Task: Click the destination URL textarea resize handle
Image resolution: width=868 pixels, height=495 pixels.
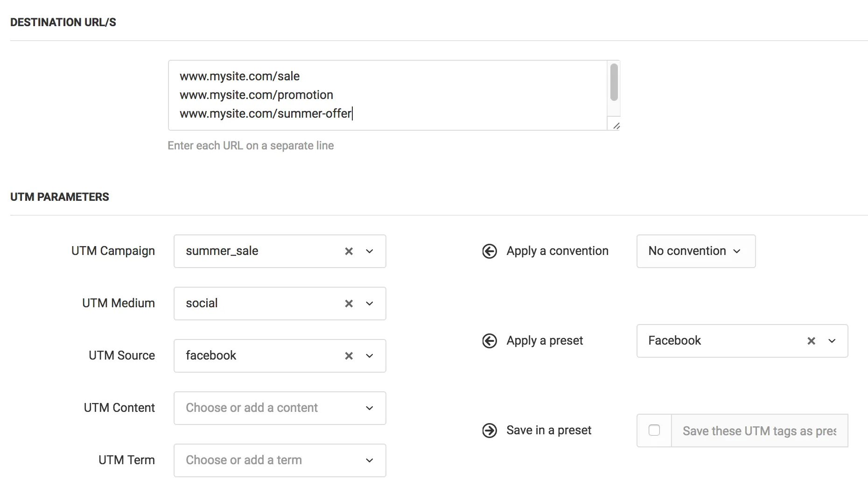Action: [x=616, y=126]
